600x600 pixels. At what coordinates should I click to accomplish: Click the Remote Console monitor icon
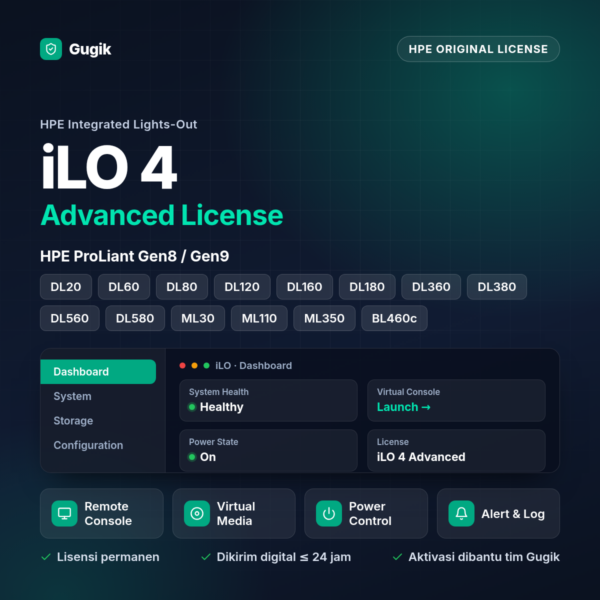pos(64,514)
